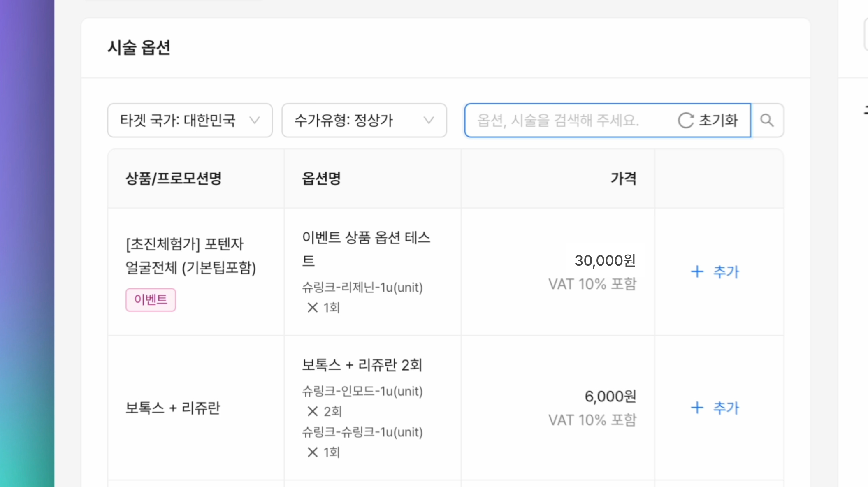Screen dimensions: 868x487
Task: Click the 슈링크-인모드-1u(unit) item text
Action: coord(362,391)
